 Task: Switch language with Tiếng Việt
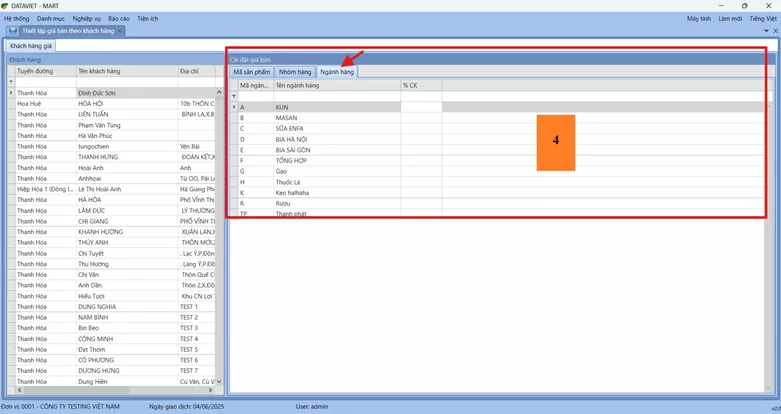point(763,18)
